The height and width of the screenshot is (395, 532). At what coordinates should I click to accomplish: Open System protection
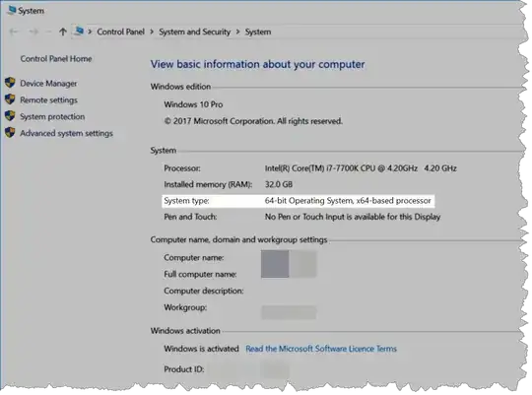pyautogui.click(x=52, y=117)
